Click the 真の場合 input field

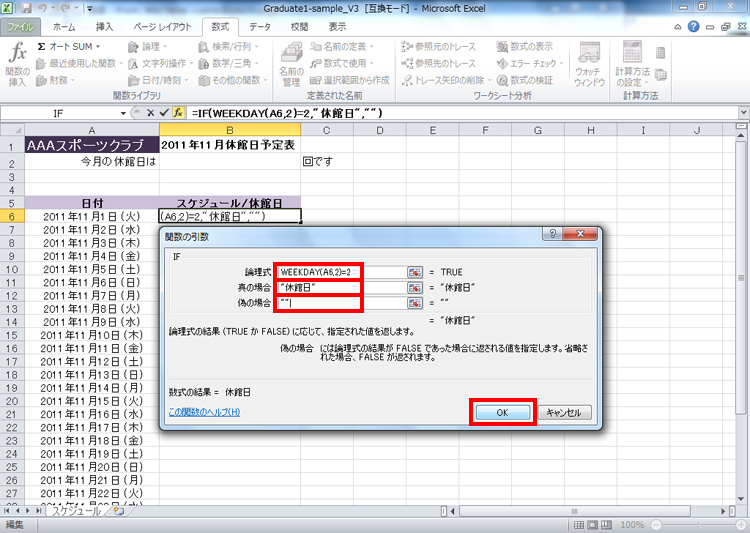pos(342,288)
